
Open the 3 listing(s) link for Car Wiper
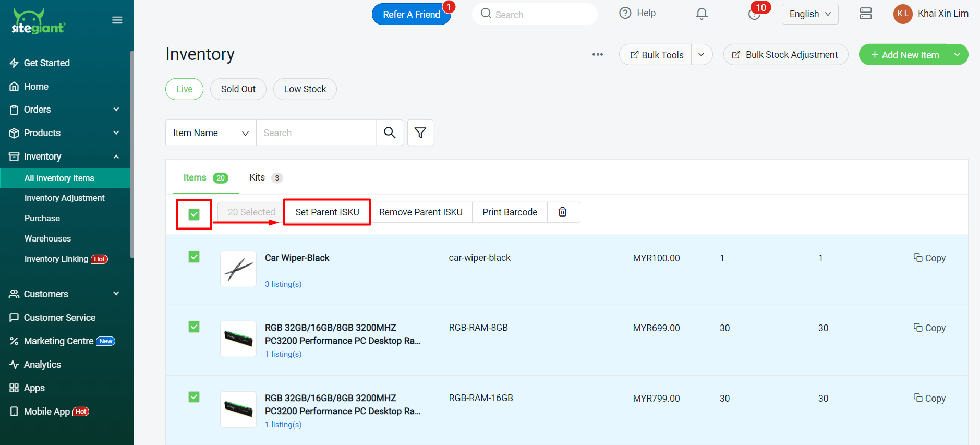tap(283, 284)
